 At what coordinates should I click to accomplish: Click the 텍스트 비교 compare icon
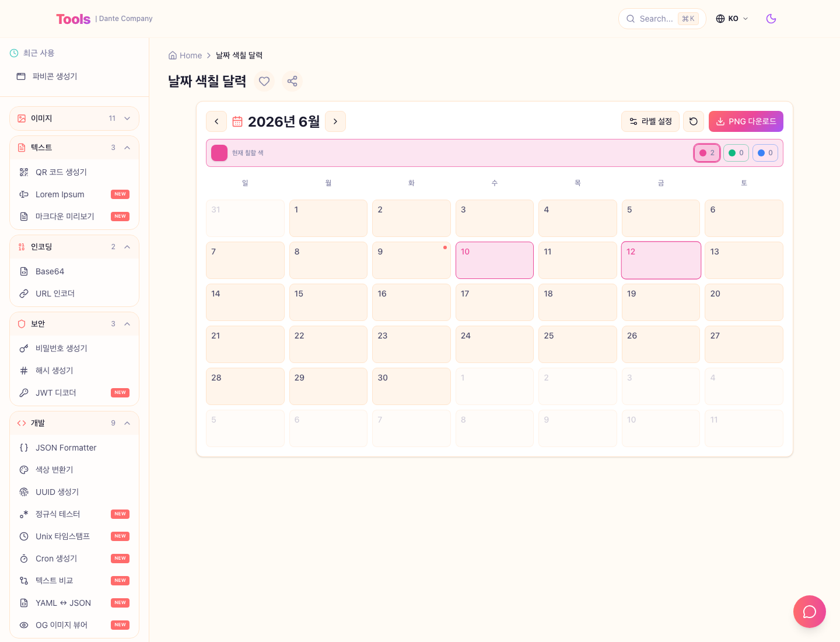pos(24,581)
